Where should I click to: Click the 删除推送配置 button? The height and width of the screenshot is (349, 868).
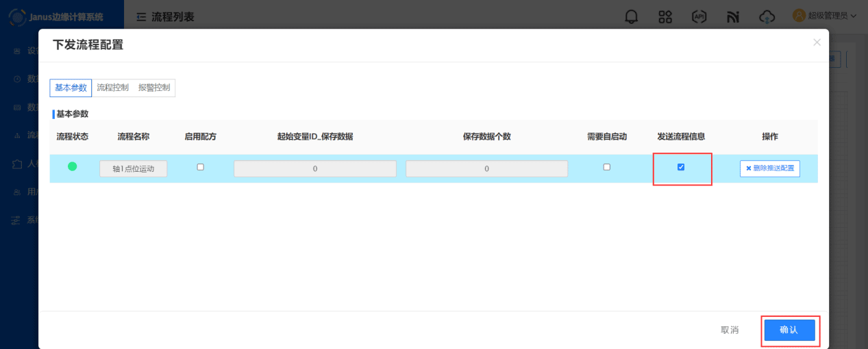[x=769, y=168]
